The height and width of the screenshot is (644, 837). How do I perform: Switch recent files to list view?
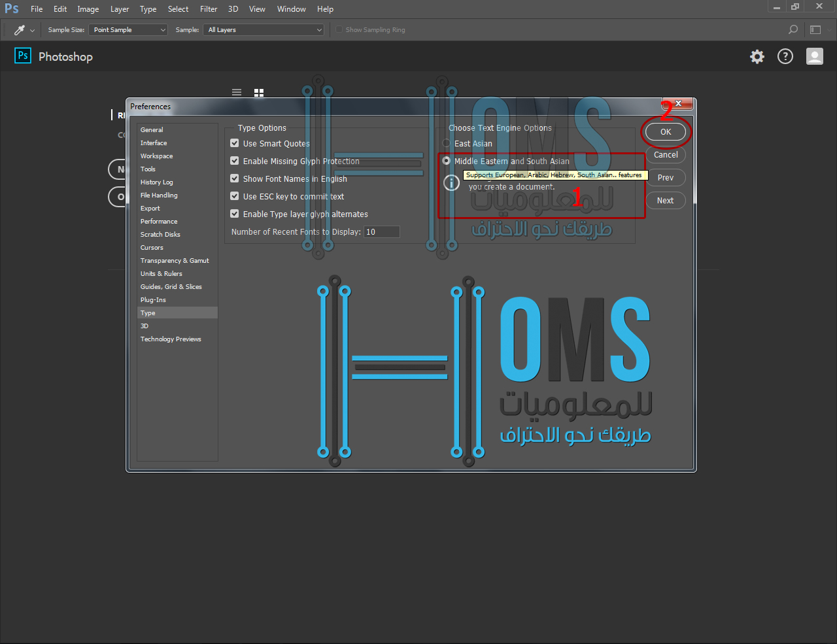click(x=237, y=92)
